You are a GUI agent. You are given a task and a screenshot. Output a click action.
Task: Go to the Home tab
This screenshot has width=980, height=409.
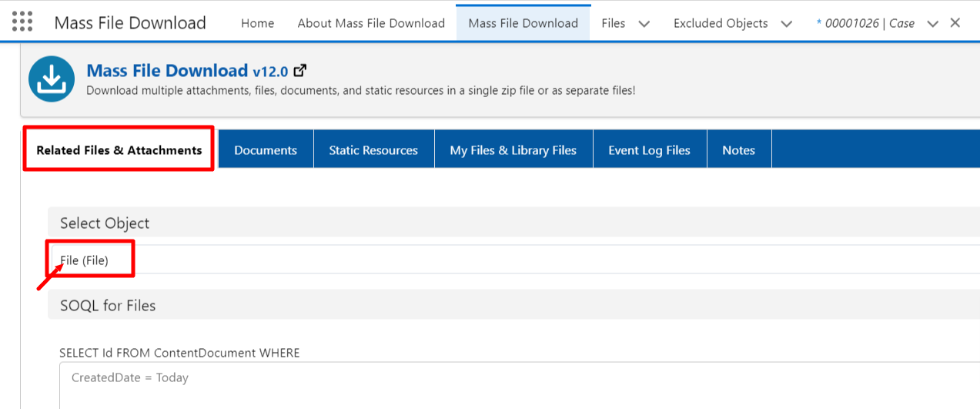pyautogui.click(x=257, y=23)
